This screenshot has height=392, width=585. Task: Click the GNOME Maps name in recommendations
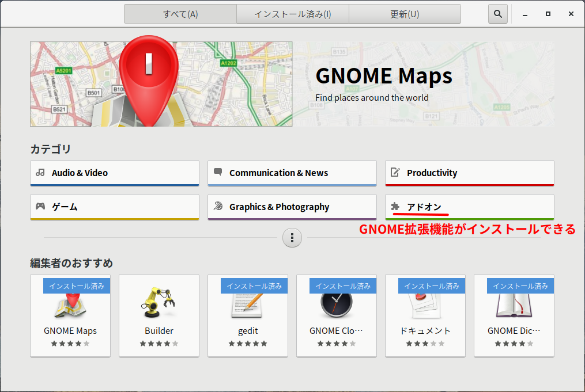click(70, 331)
